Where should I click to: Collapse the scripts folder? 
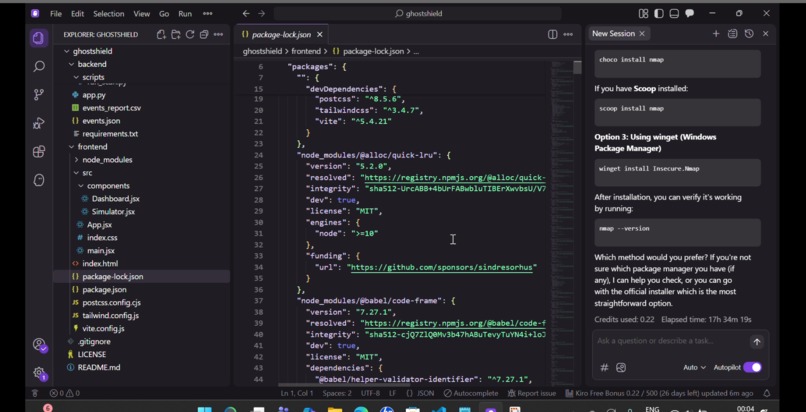click(x=76, y=77)
